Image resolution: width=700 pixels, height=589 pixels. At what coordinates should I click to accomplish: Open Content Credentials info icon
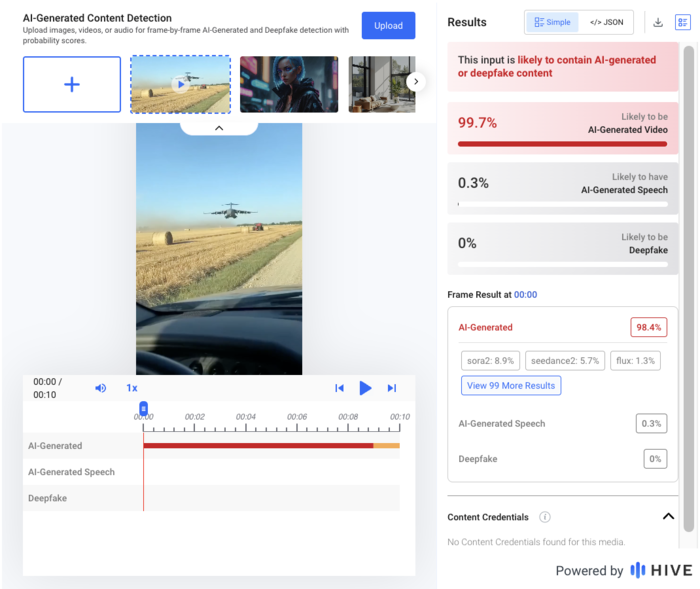point(545,517)
